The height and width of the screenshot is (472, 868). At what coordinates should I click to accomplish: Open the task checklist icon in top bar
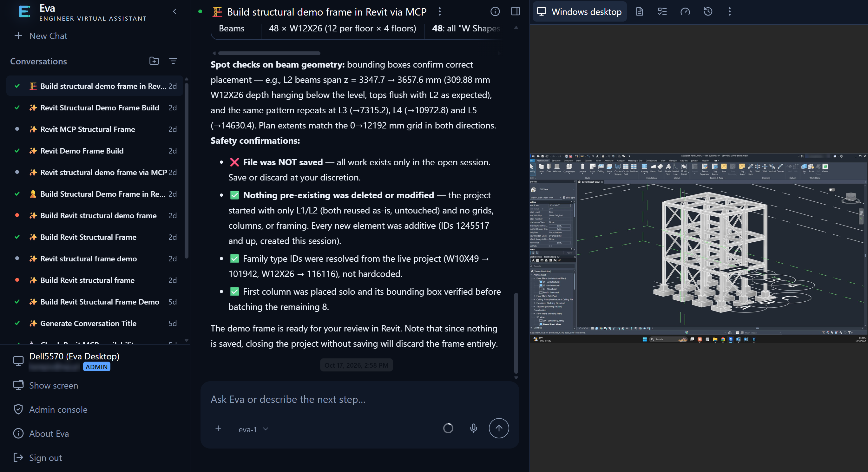(x=662, y=11)
